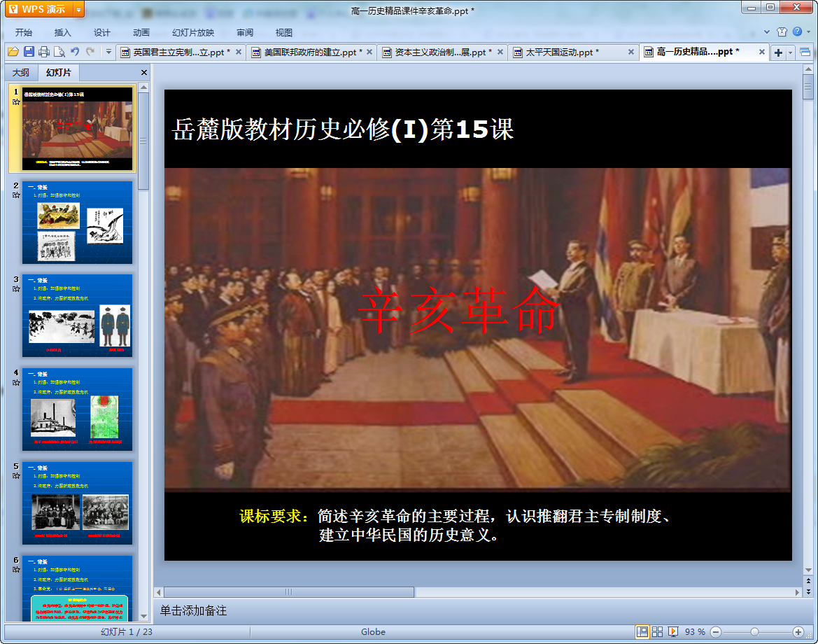The image size is (818, 644).
Task: Click the Open folder icon
Action: pos(13,52)
